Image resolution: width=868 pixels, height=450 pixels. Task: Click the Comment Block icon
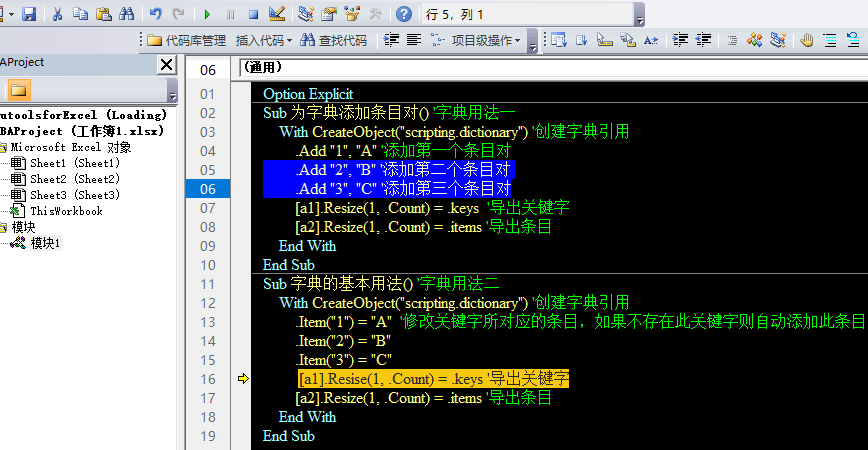point(830,40)
